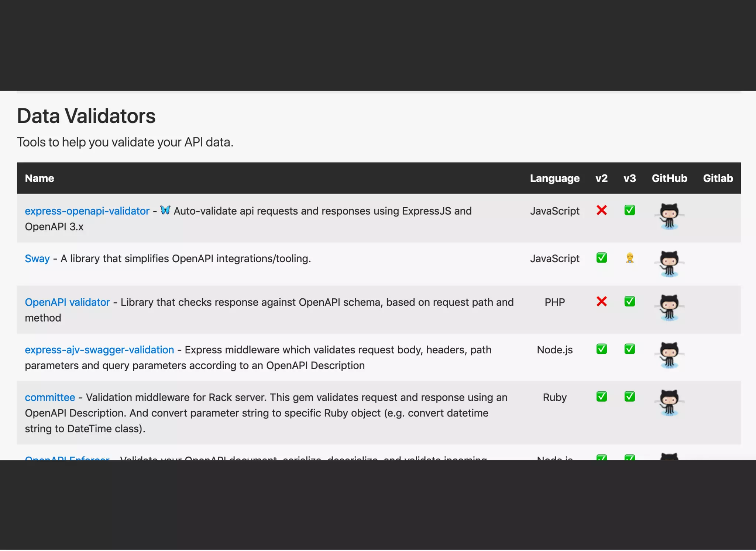Click the red X under v2 for OpenAPI validator
The height and width of the screenshot is (551, 756).
tap(601, 302)
